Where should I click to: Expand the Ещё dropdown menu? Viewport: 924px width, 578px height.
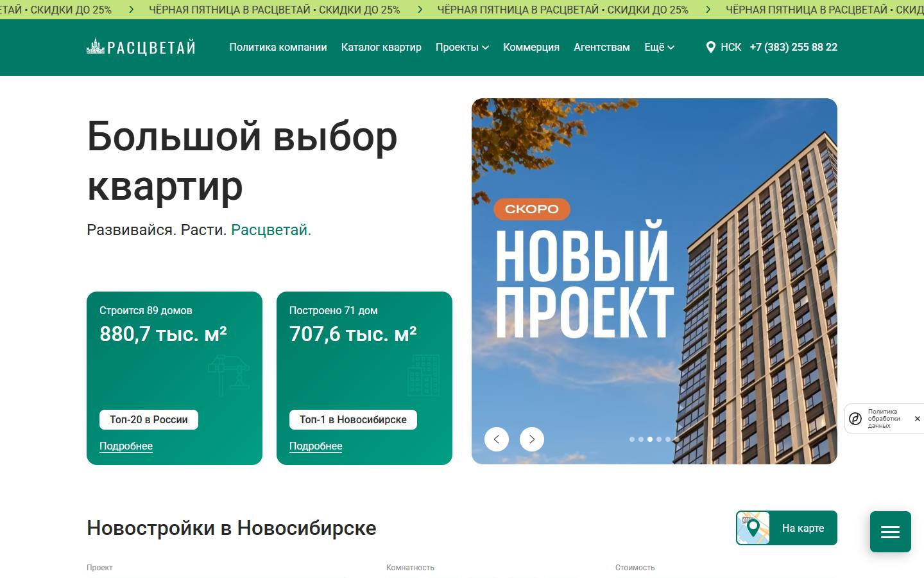point(659,47)
